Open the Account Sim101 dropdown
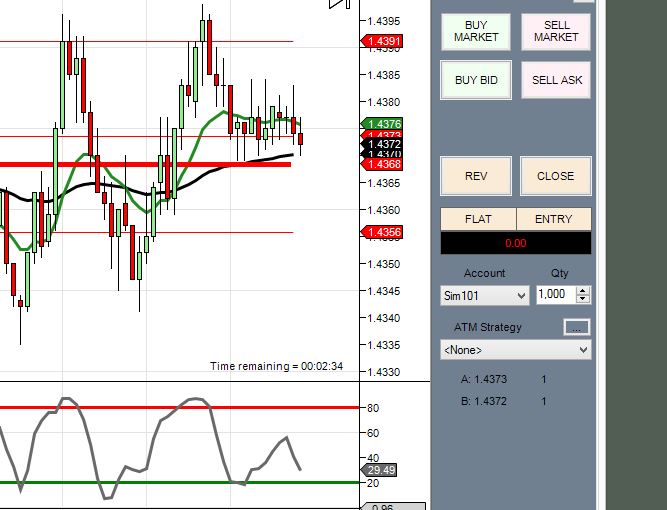Image resolution: width=667 pixels, height=510 pixels. (x=485, y=295)
